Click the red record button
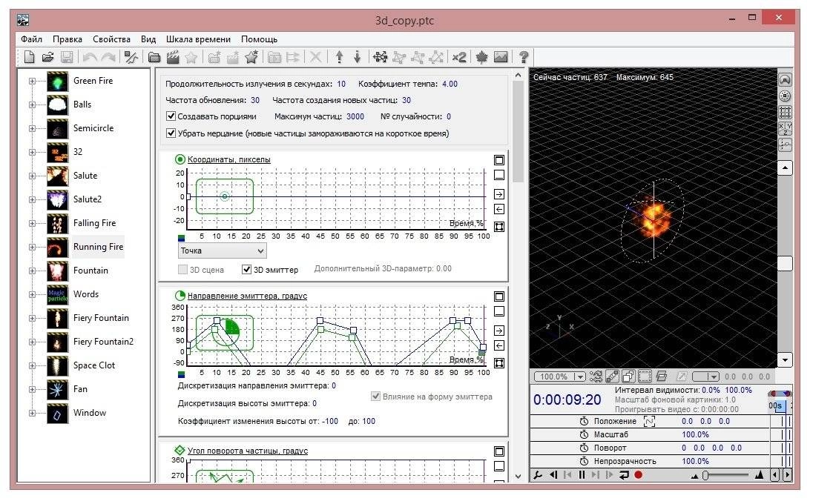Image resolution: width=813 pixels, height=504 pixels. 639,474
